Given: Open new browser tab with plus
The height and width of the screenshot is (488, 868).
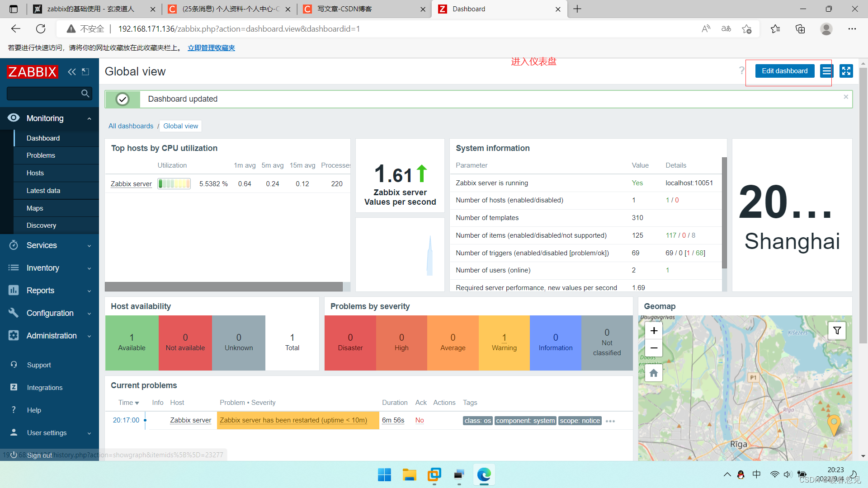Looking at the screenshot, I should pyautogui.click(x=577, y=9).
